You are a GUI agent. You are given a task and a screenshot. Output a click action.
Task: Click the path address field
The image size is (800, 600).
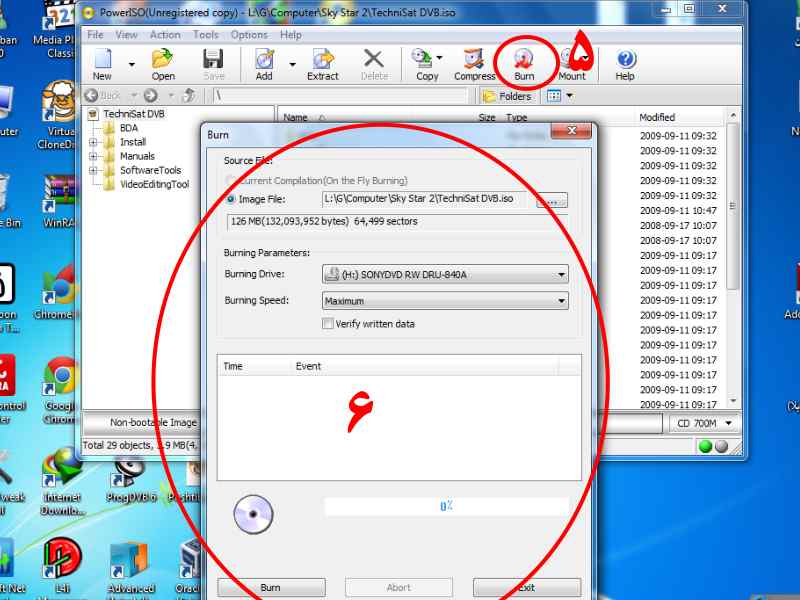click(339, 95)
